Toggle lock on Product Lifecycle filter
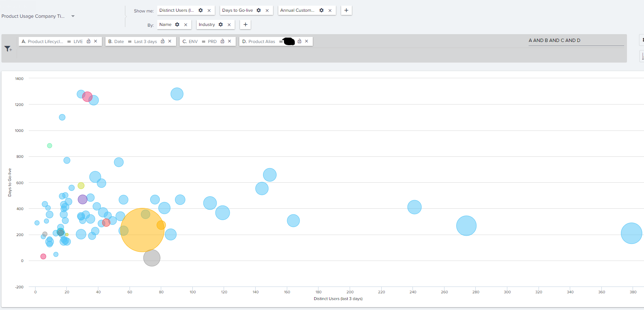Screen dimensions: 644x310 point(89,41)
